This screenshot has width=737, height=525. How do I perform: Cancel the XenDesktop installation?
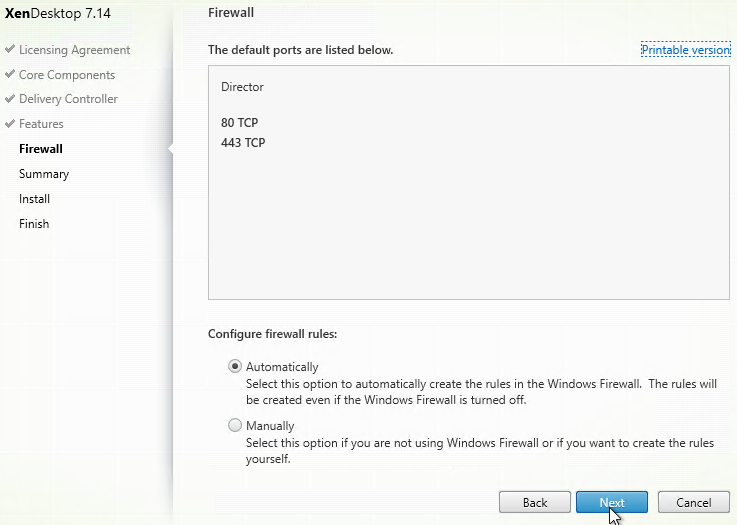click(693, 502)
